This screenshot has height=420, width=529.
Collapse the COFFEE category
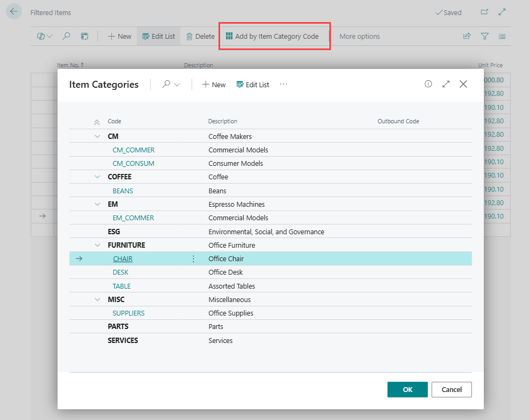pyautogui.click(x=97, y=177)
